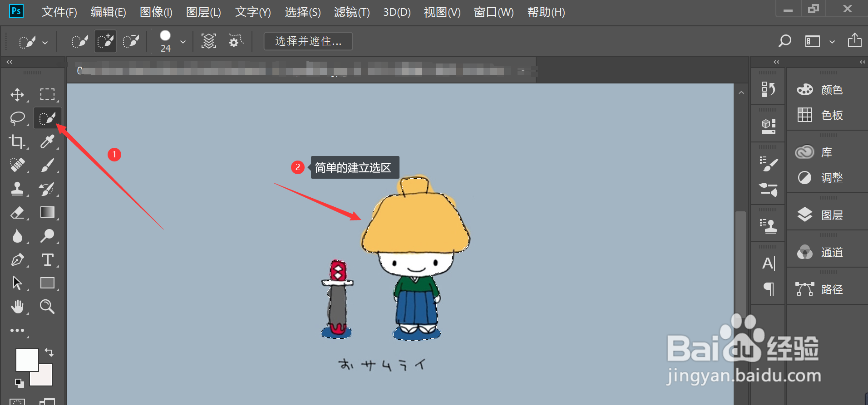Open the History panel icon
The width and height of the screenshot is (868, 405).
768,89
